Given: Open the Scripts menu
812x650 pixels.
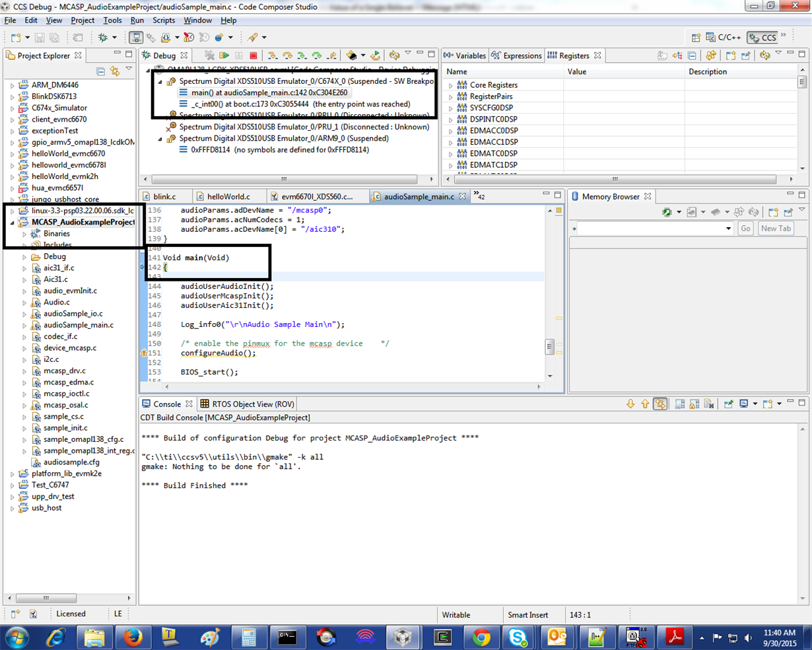Looking at the screenshot, I should (x=164, y=20).
